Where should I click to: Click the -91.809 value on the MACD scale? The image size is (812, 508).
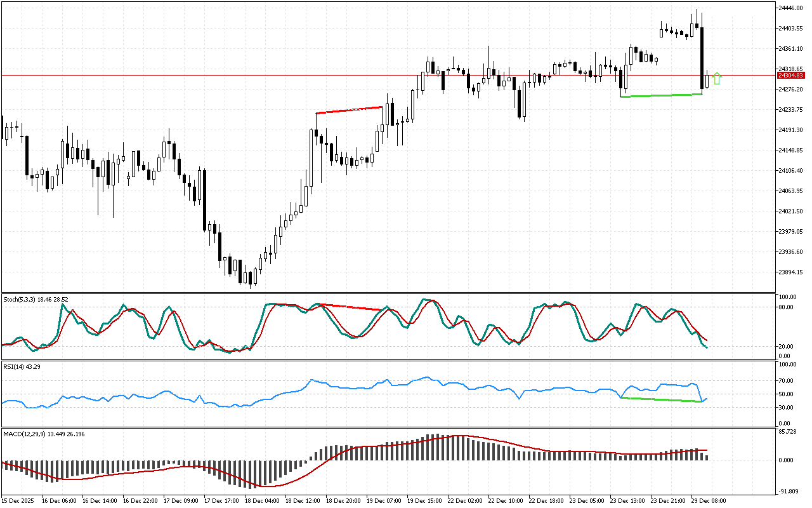pyautogui.click(x=789, y=491)
